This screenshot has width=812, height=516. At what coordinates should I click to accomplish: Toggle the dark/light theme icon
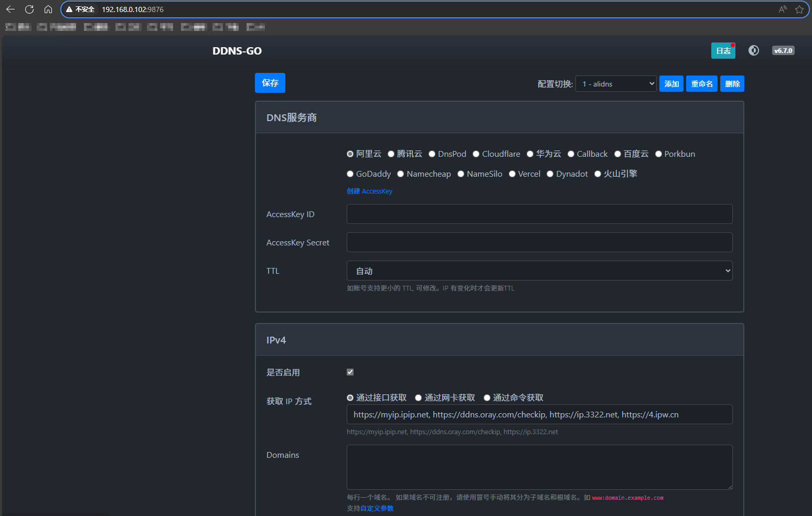pyautogui.click(x=754, y=50)
